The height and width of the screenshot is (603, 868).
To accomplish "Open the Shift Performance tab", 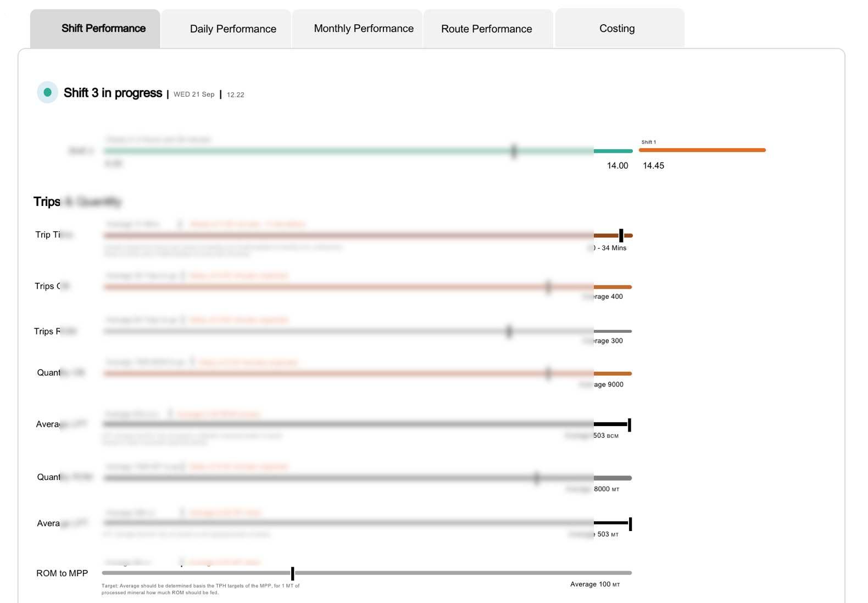I will [x=103, y=29].
